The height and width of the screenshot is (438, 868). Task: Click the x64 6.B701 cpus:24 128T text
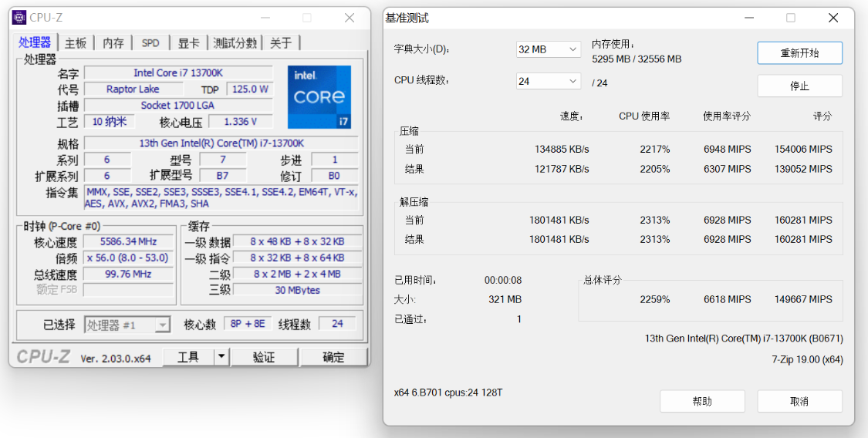(448, 393)
